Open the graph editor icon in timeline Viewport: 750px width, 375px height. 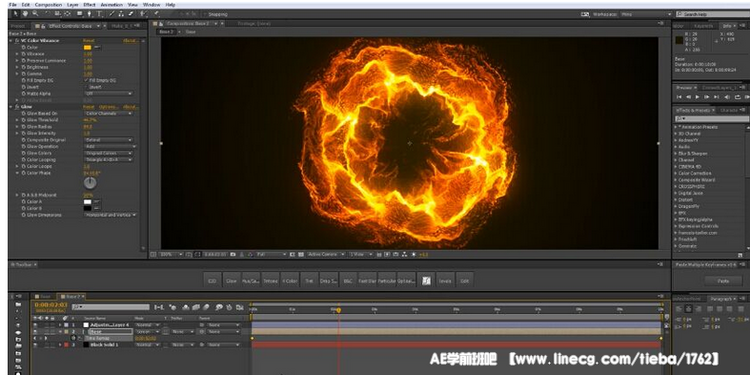240,307
